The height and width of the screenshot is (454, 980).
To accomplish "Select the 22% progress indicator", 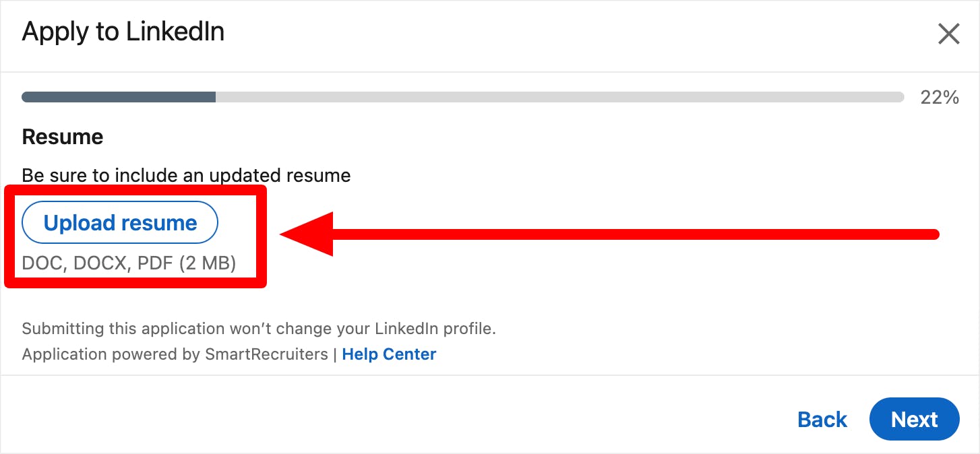I will (941, 97).
